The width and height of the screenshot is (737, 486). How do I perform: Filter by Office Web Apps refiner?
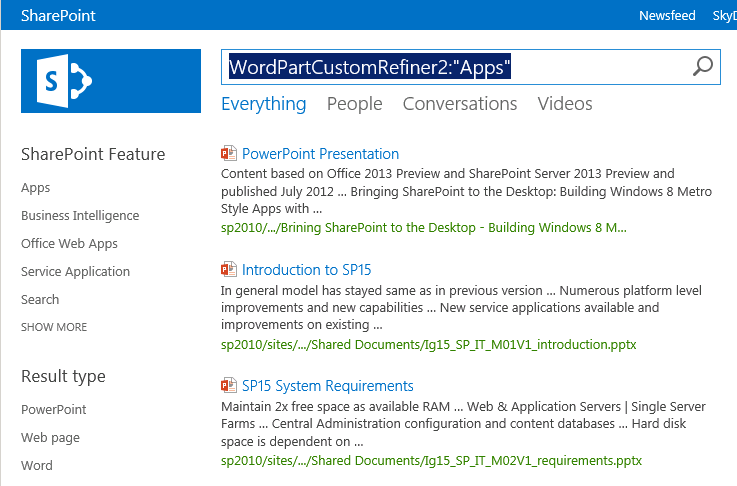(70, 243)
